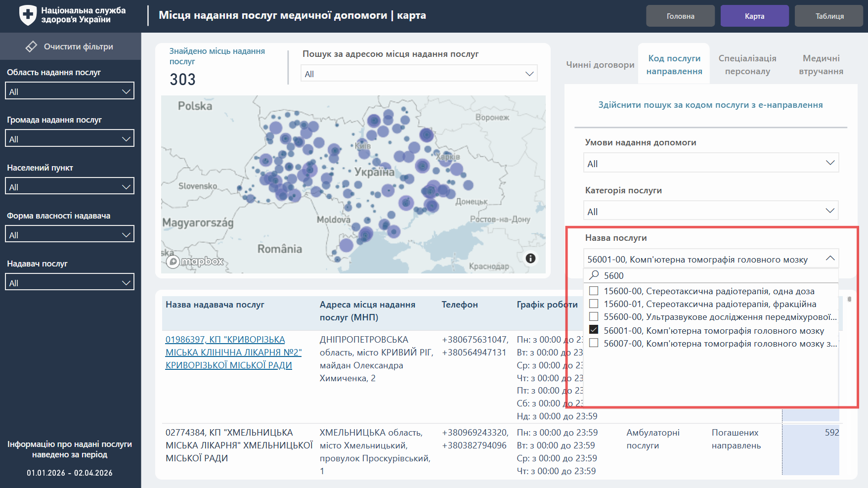Click the value 592 in the table
Image resolution: width=868 pixels, height=488 pixels.
[831, 432]
